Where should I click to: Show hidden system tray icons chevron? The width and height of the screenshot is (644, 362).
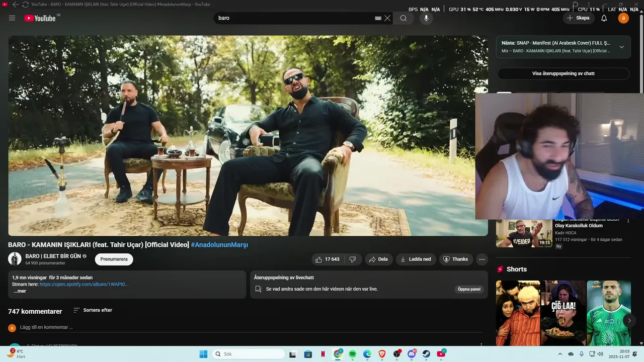point(560,354)
